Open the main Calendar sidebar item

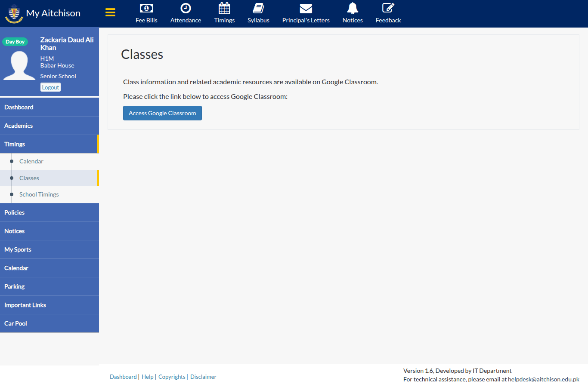(x=50, y=268)
